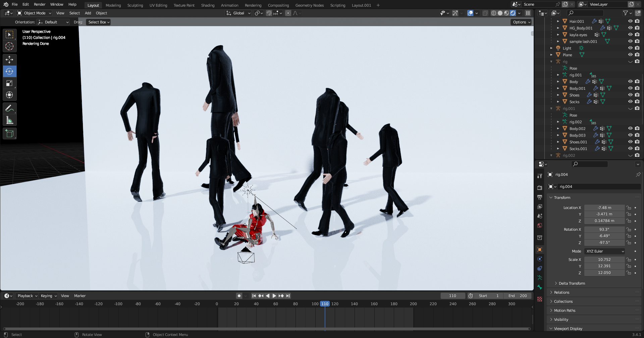Select the 3D Cursor tool

9,46
